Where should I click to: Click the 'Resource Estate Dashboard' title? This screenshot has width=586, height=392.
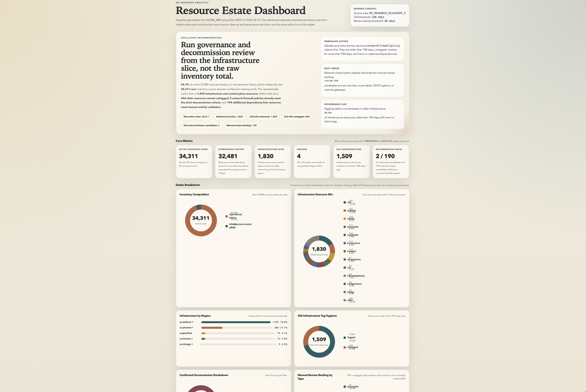(241, 10)
